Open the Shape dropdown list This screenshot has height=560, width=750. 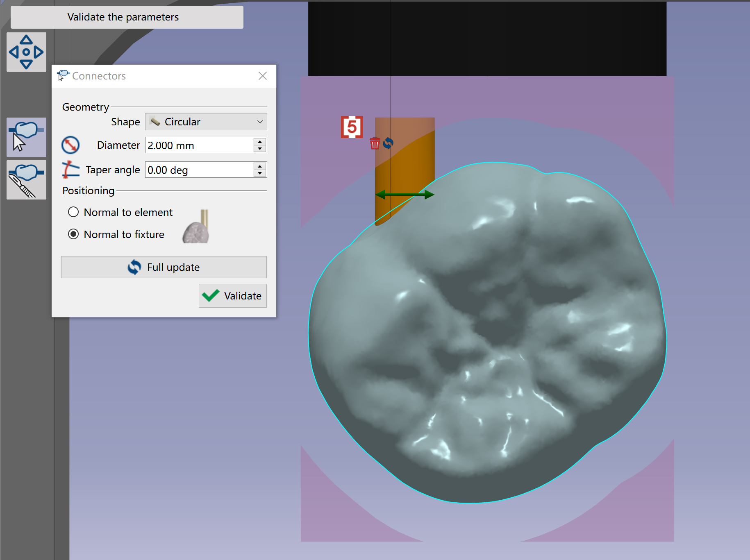206,122
